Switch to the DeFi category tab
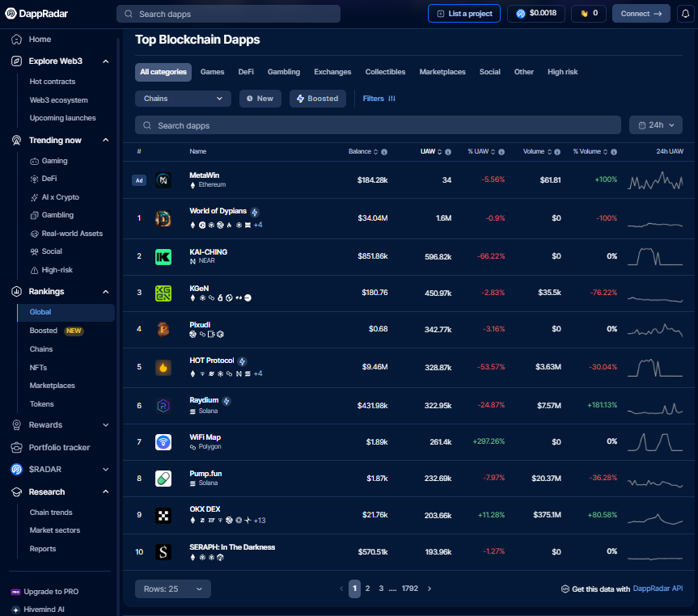 click(x=246, y=72)
